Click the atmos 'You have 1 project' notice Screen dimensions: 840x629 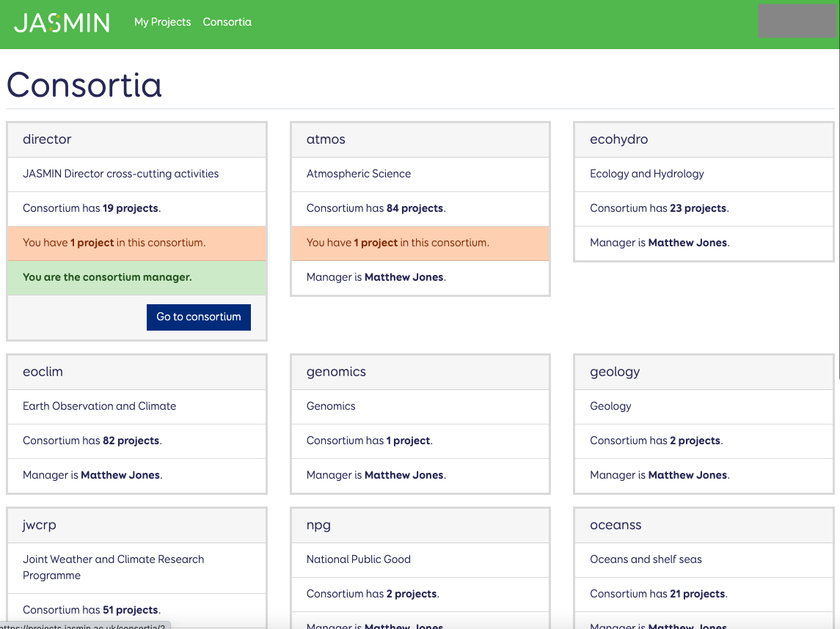point(398,243)
